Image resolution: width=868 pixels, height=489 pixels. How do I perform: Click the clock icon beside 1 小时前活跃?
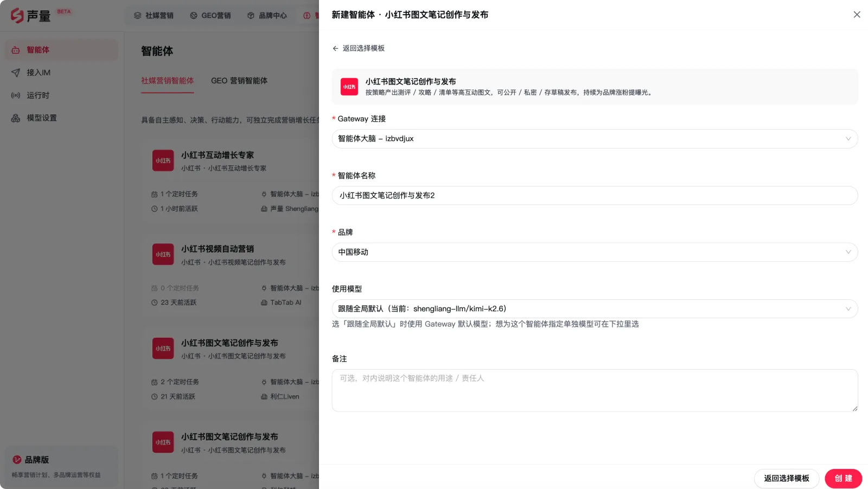(155, 209)
